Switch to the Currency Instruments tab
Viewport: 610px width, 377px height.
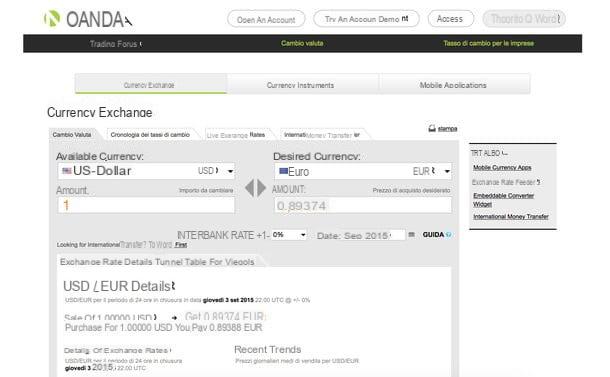coord(302,84)
